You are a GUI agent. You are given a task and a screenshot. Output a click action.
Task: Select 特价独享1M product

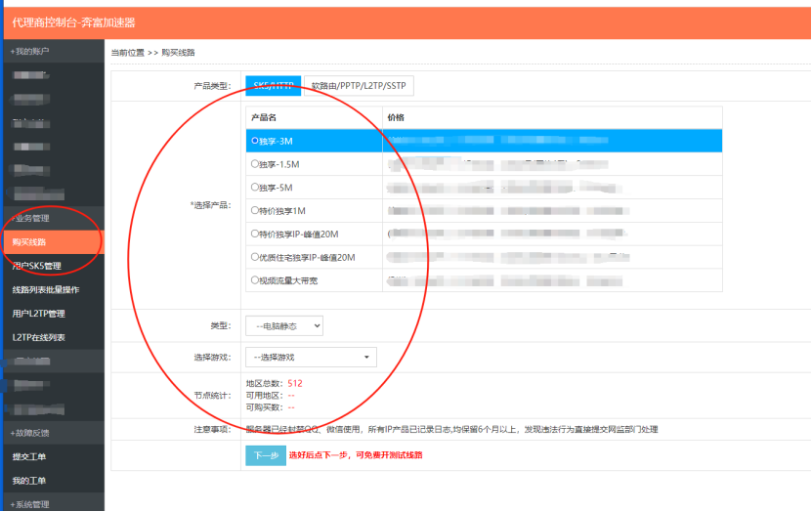coord(255,210)
